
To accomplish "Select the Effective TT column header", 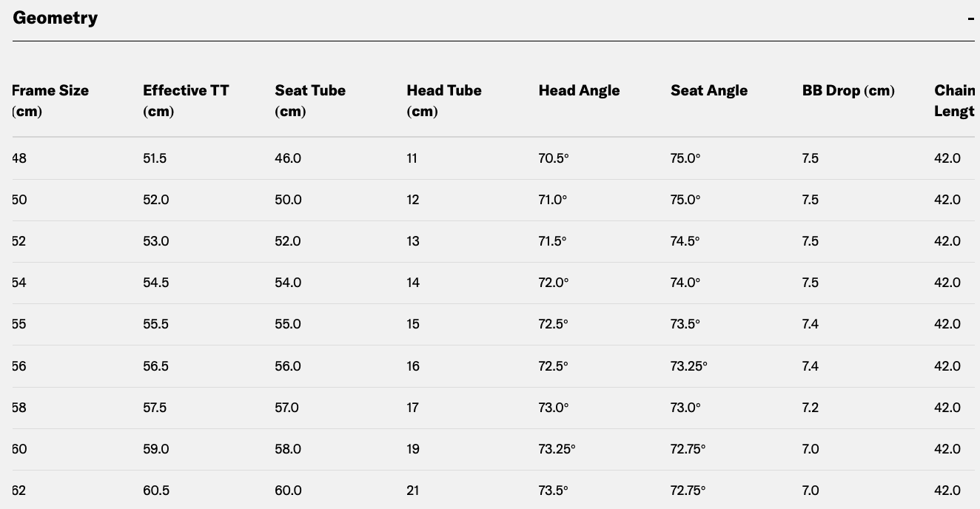I will [x=186, y=101].
